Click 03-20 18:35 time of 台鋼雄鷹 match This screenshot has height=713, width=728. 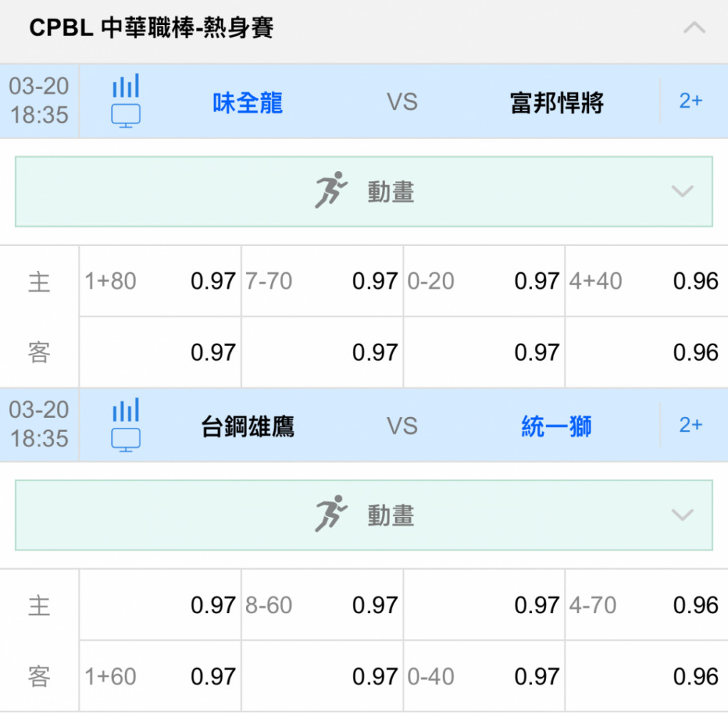tap(39, 424)
